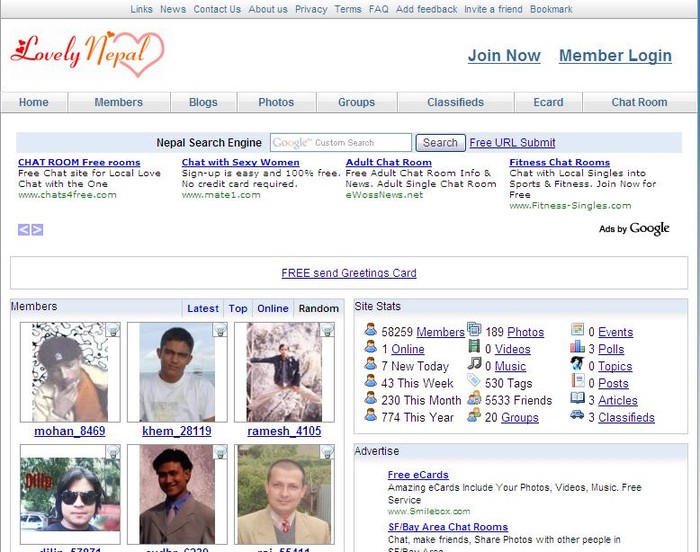Open the Join Now link
Screen dimensions: 700x552
click(x=504, y=56)
